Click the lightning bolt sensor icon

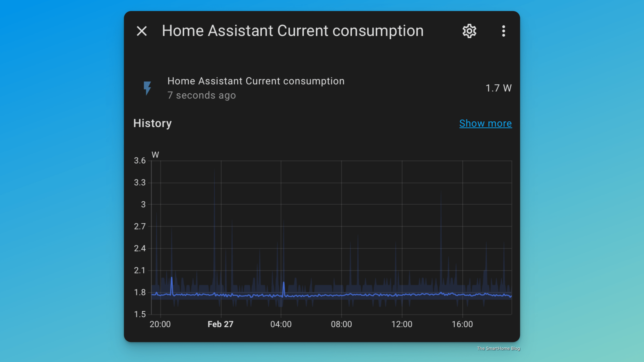tap(148, 88)
